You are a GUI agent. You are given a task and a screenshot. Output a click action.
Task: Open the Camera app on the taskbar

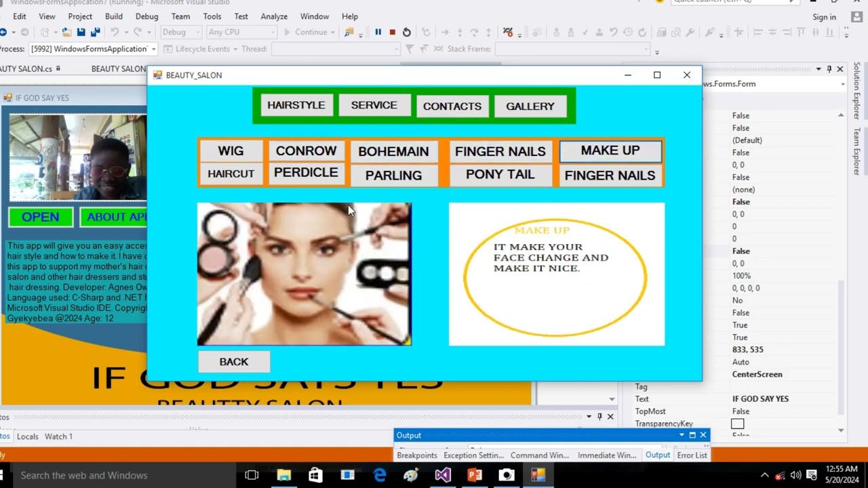507,475
